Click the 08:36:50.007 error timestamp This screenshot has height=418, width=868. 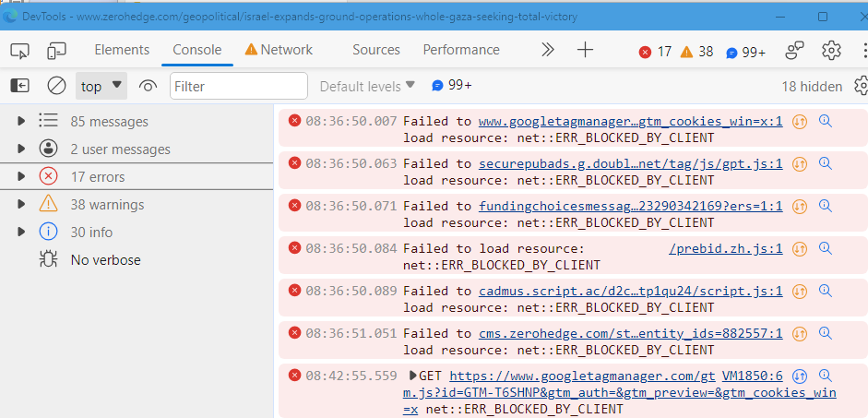pos(351,121)
